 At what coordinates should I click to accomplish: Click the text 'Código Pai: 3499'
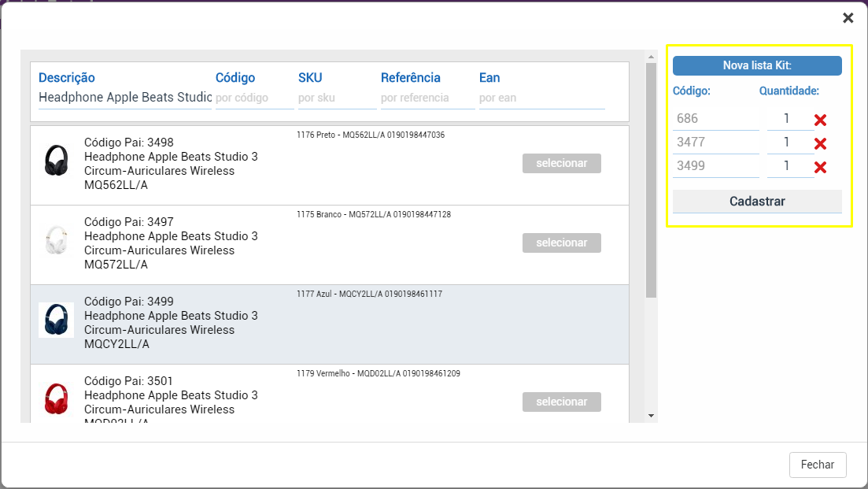tap(129, 302)
